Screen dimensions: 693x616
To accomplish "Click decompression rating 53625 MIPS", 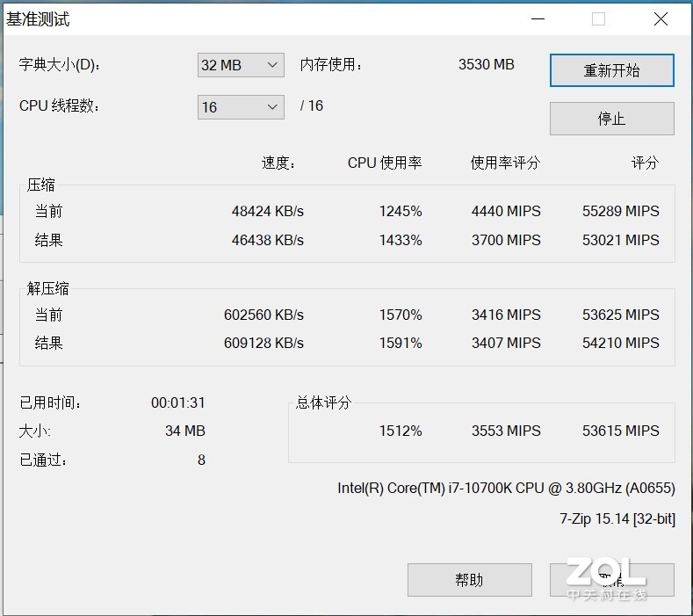I will tap(620, 315).
